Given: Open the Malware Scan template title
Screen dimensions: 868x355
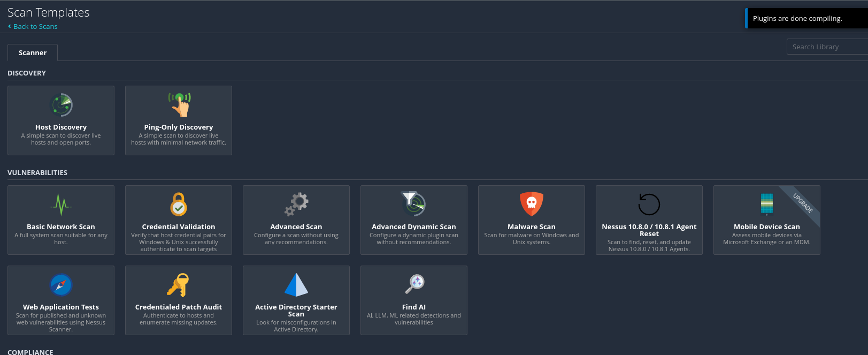Looking at the screenshot, I should coord(531,227).
